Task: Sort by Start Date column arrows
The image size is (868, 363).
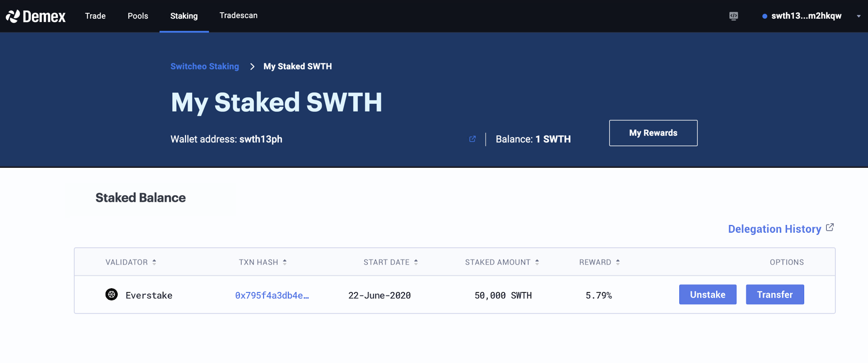Action: 416,262
